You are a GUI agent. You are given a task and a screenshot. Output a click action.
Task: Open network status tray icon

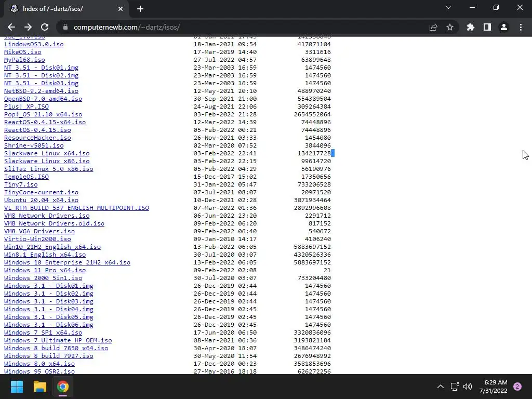455,387
